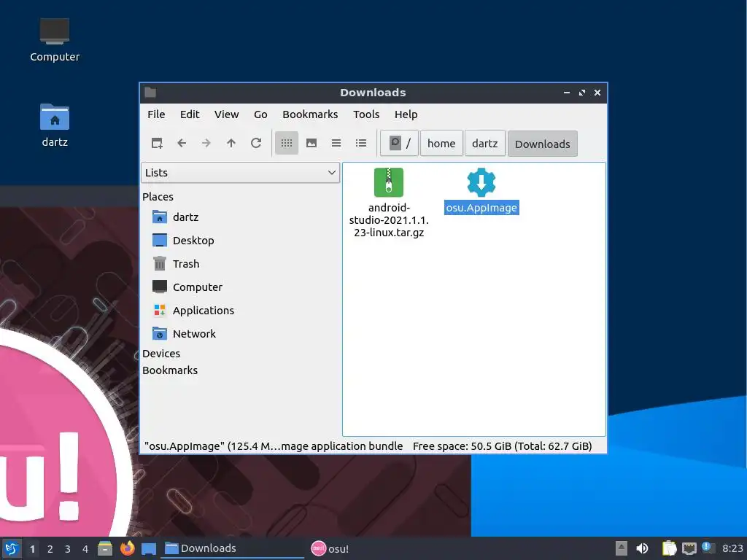
Task: Select Downloads window in taskbar
Action: [232, 548]
